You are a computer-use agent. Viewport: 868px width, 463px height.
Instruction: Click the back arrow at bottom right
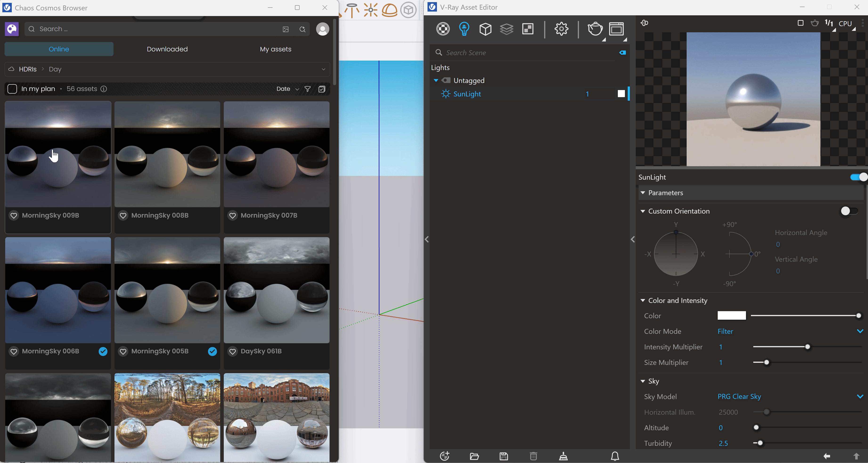pyautogui.click(x=827, y=456)
